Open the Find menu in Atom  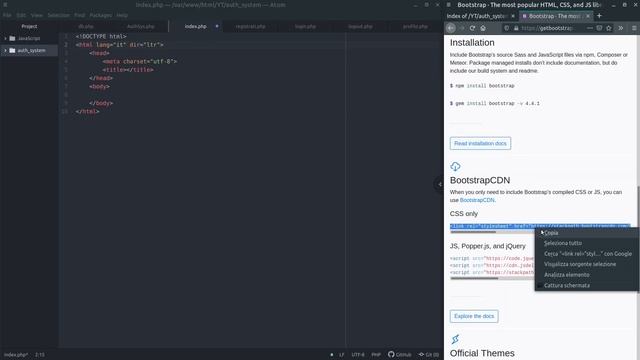(x=80, y=15)
